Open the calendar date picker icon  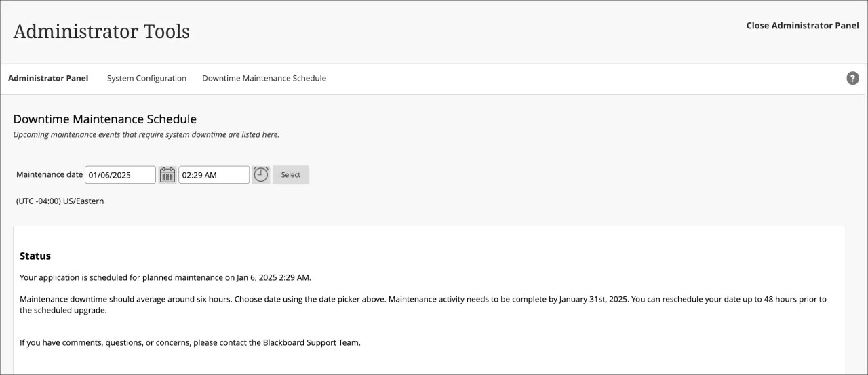[x=167, y=175]
